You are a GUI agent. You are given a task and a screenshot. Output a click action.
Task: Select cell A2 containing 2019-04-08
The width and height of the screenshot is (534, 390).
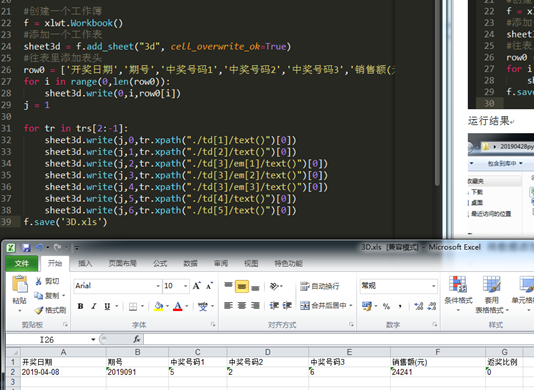(63, 372)
